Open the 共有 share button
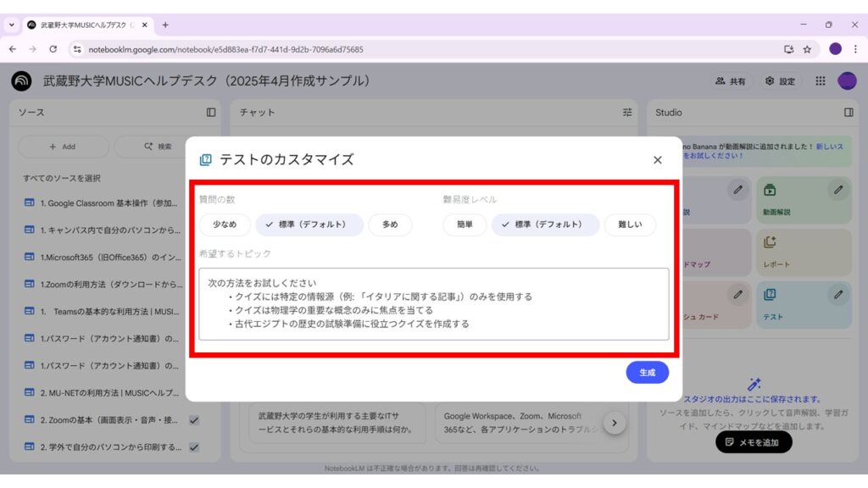Viewport: 868px width, 488px height. click(731, 81)
